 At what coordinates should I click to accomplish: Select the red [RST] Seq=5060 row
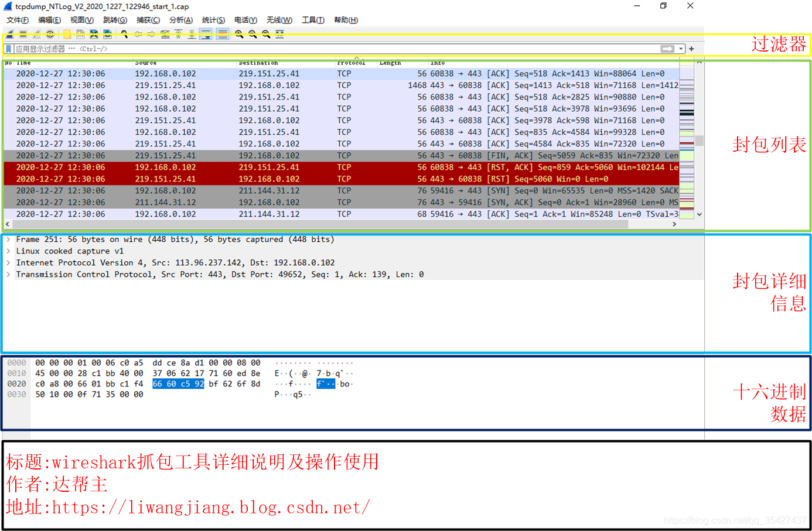click(x=341, y=179)
